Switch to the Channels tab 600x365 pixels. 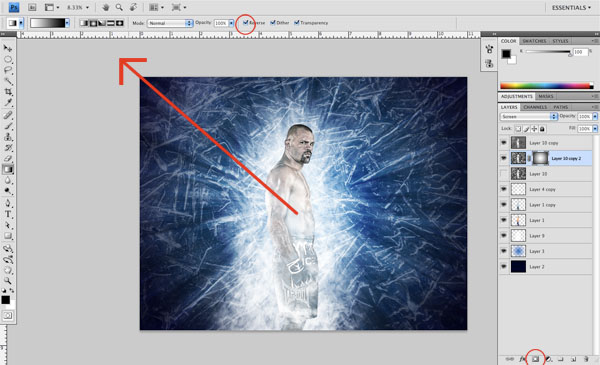535,107
